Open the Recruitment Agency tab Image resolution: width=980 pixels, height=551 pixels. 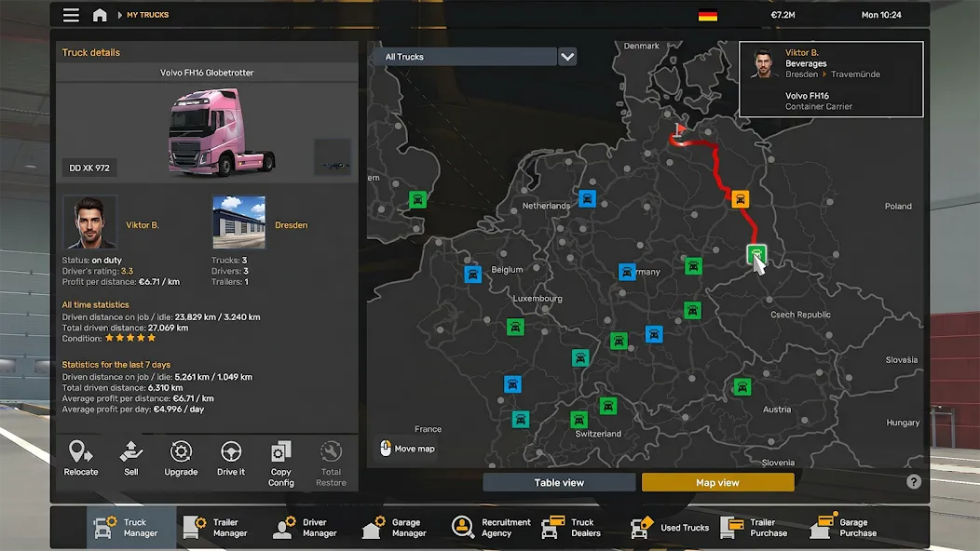coord(491,528)
